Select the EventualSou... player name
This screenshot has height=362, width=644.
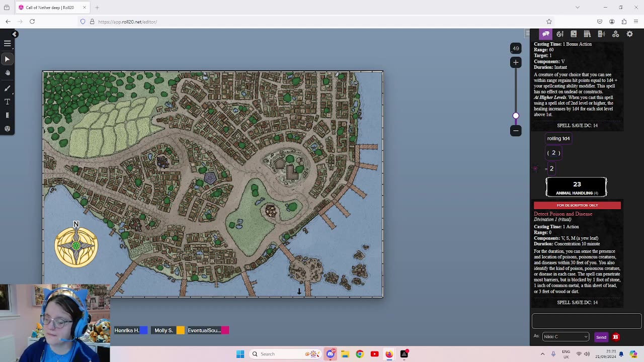click(204, 330)
